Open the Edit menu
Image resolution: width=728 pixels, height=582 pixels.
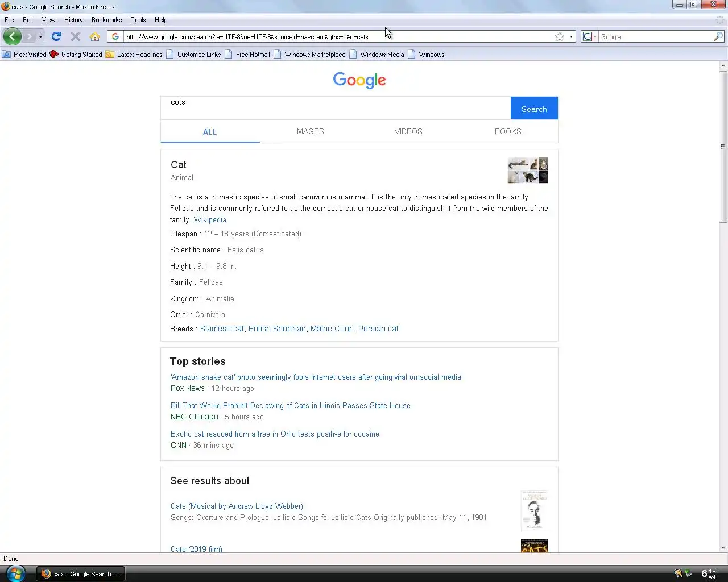click(28, 20)
